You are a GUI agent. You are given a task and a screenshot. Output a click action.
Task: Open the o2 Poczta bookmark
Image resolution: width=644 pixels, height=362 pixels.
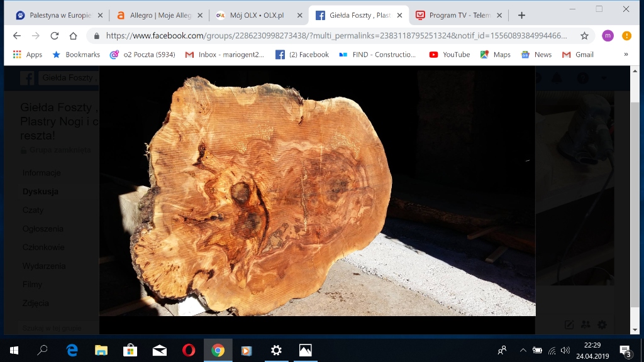click(x=143, y=55)
